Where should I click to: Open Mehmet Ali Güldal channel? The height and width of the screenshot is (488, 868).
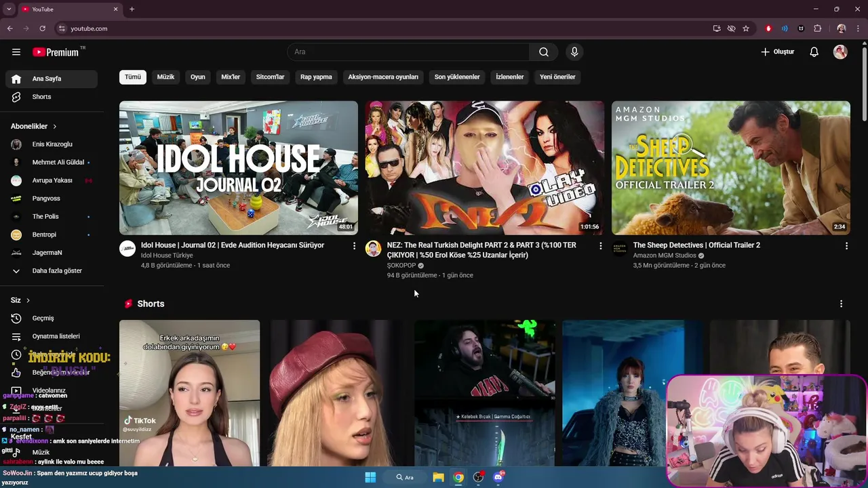[52, 163]
